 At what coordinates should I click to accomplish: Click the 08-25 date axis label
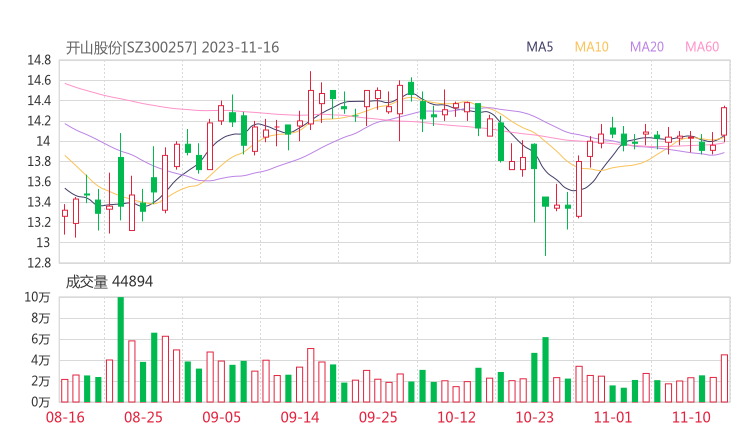[x=143, y=417]
